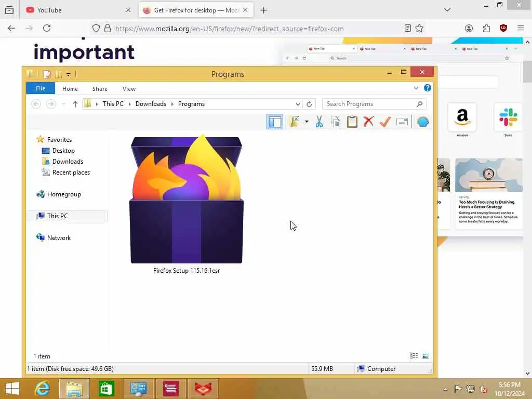Open the Home ribbon tab
Image resolution: width=532 pixels, height=399 pixels.
pyautogui.click(x=70, y=88)
